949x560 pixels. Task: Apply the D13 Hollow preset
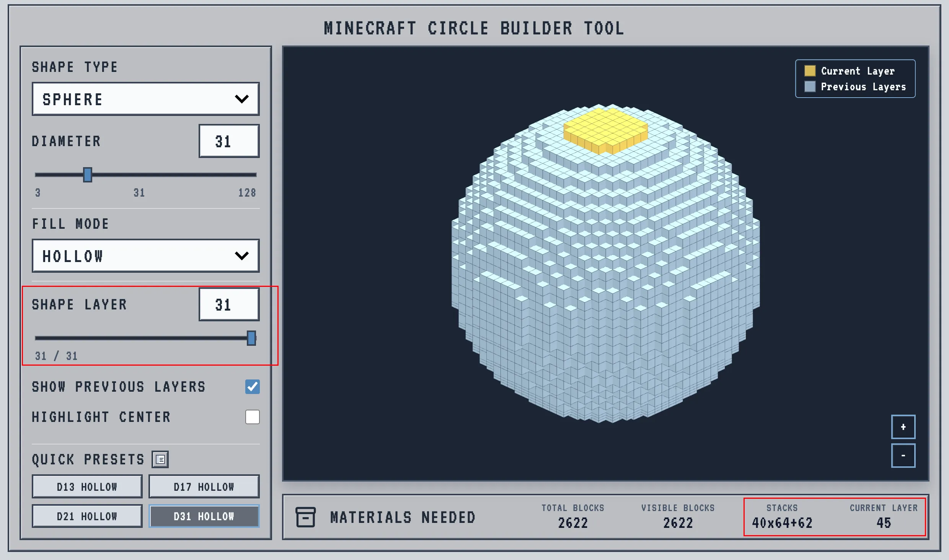pos(87,487)
